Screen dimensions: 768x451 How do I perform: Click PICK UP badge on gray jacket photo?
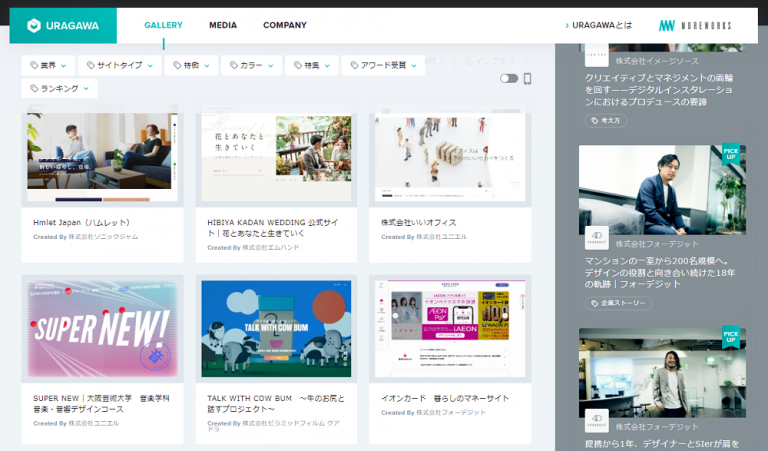[x=731, y=337]
